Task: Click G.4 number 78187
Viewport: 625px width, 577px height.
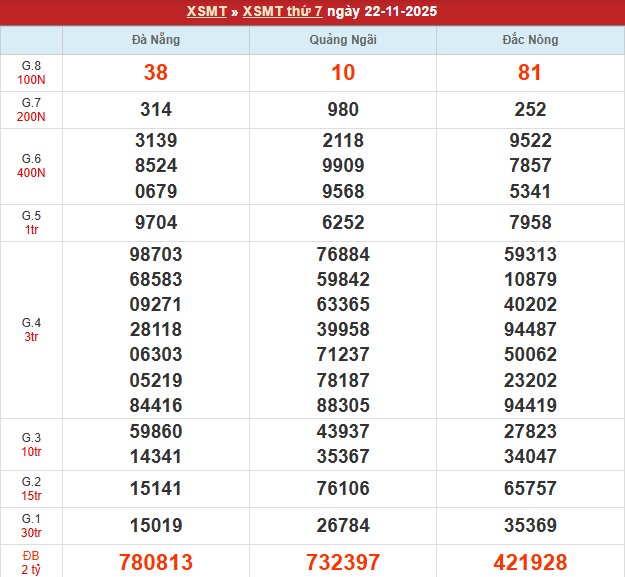Action: pos(343,380)
